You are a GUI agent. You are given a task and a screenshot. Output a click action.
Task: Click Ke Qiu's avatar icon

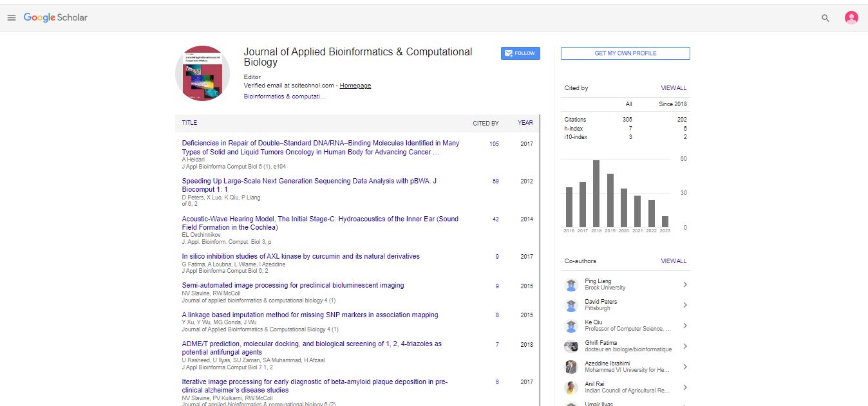[571, 326]
